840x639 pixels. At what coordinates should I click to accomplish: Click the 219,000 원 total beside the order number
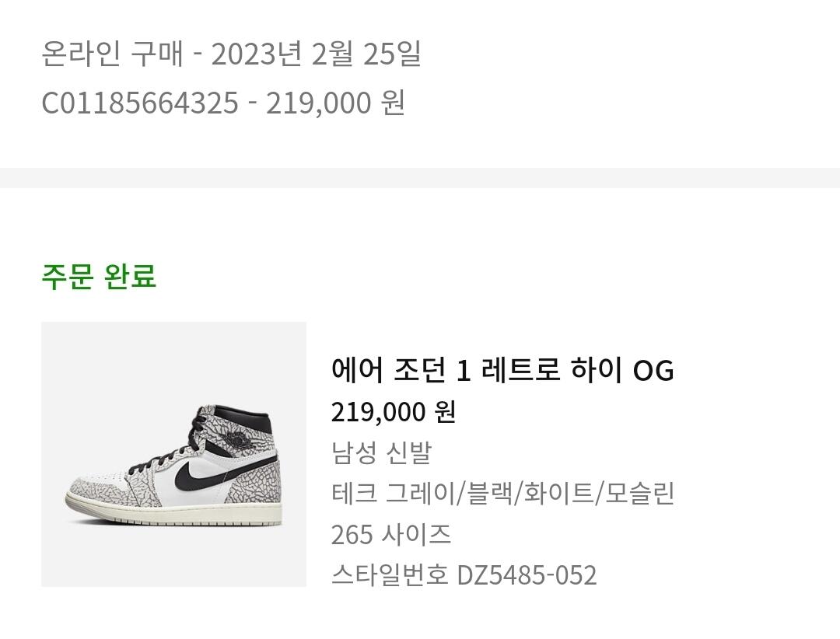coord(335,103)
